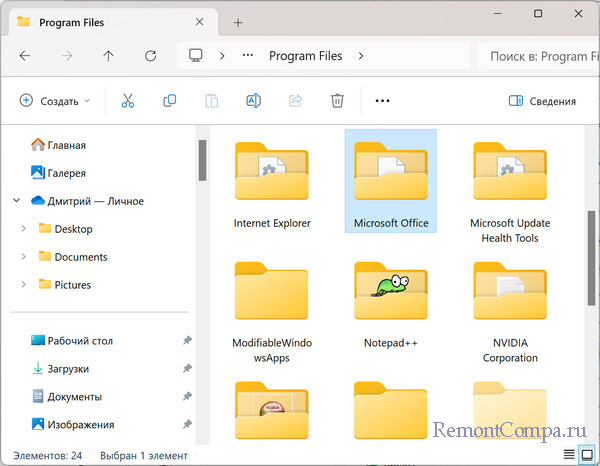Open Главная in navigation pane
600x466 pixels.
point(58,145)
